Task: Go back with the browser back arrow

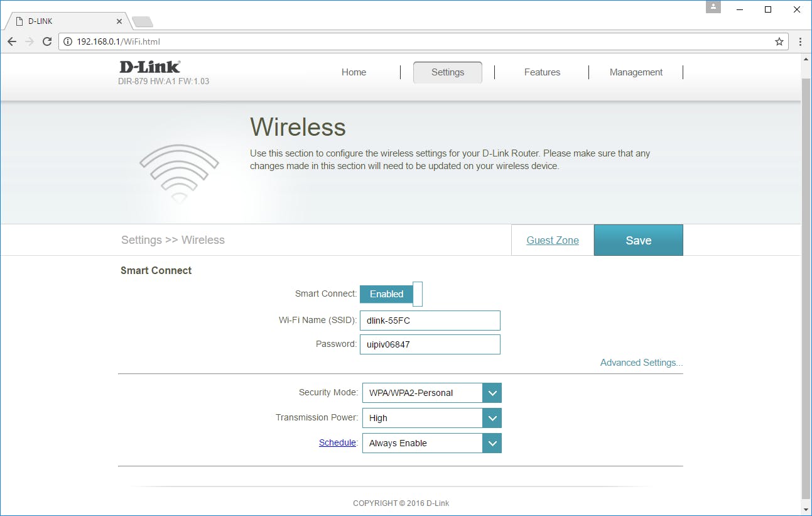Action: 12,41
